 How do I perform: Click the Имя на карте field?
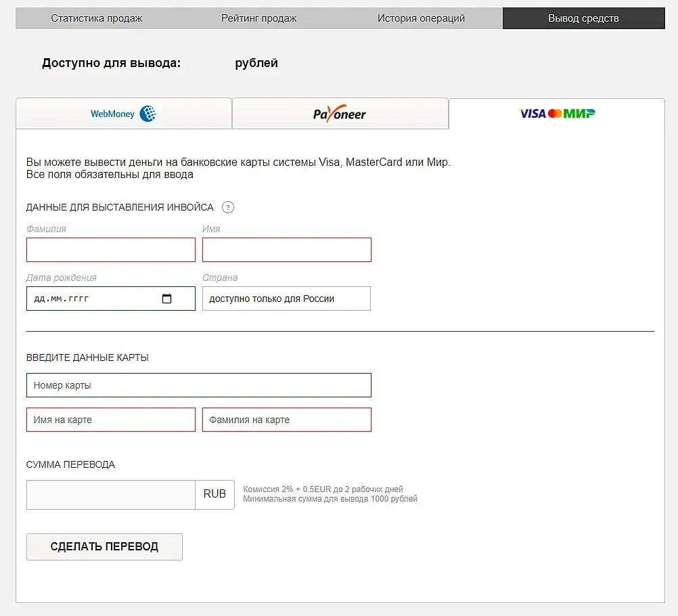click(x=111, y=420)
